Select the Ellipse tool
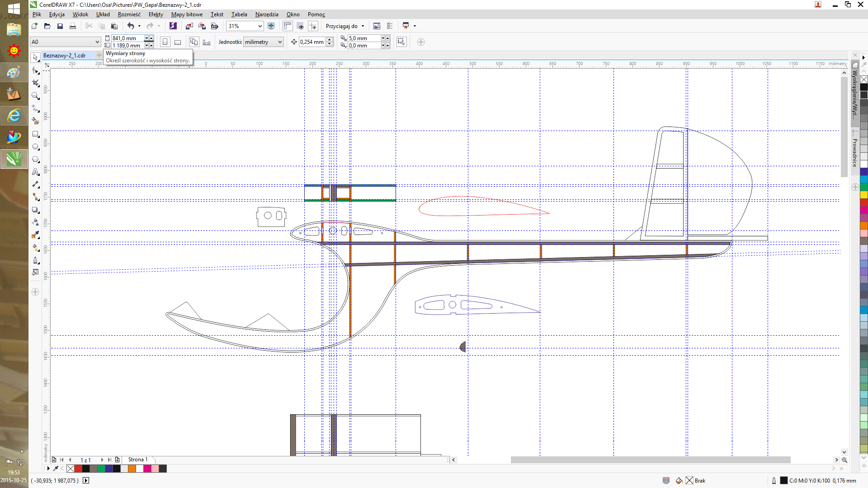868x488 pixels. pos(36,147)
